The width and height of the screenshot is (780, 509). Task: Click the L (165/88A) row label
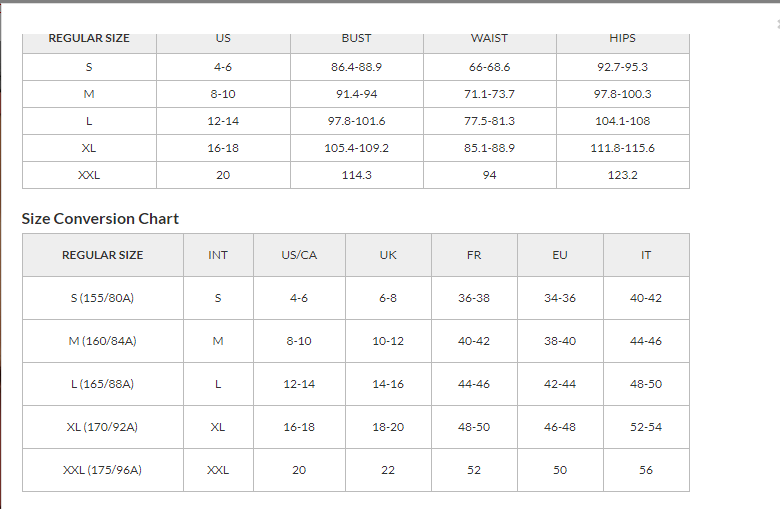(x=103, y=384)
